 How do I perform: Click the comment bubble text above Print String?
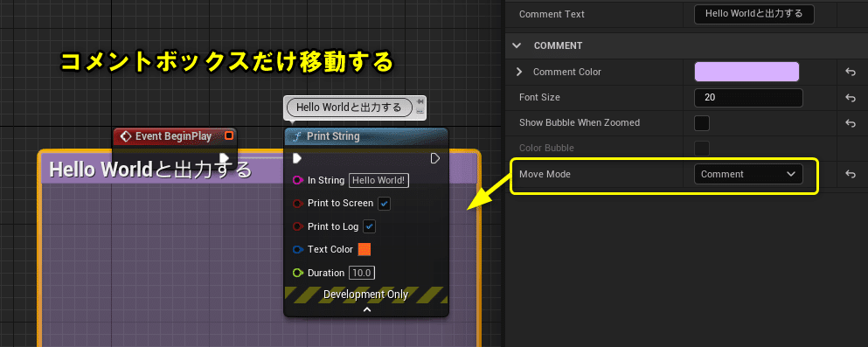coord(350,108)
